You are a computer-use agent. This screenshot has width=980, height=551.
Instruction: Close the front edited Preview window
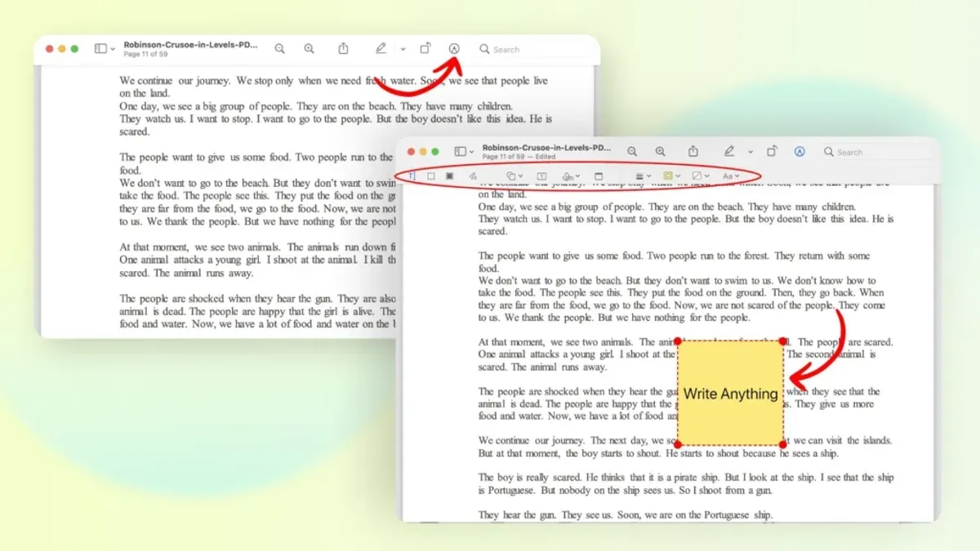tap(412, 152)
